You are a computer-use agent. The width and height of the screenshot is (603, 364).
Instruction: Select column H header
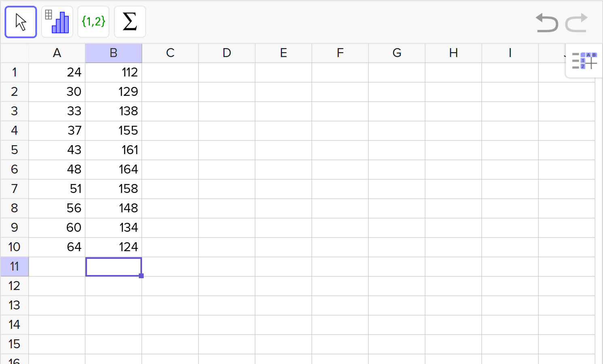(454, 53)
